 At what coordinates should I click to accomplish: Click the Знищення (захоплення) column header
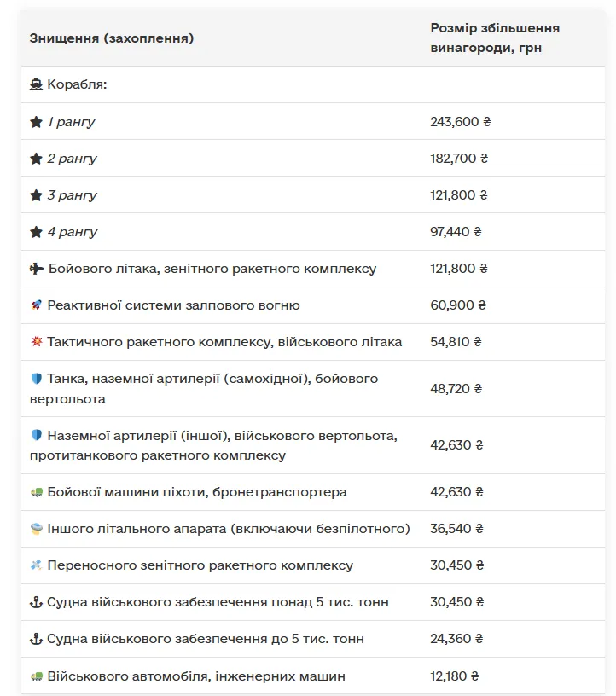[111, 38]
